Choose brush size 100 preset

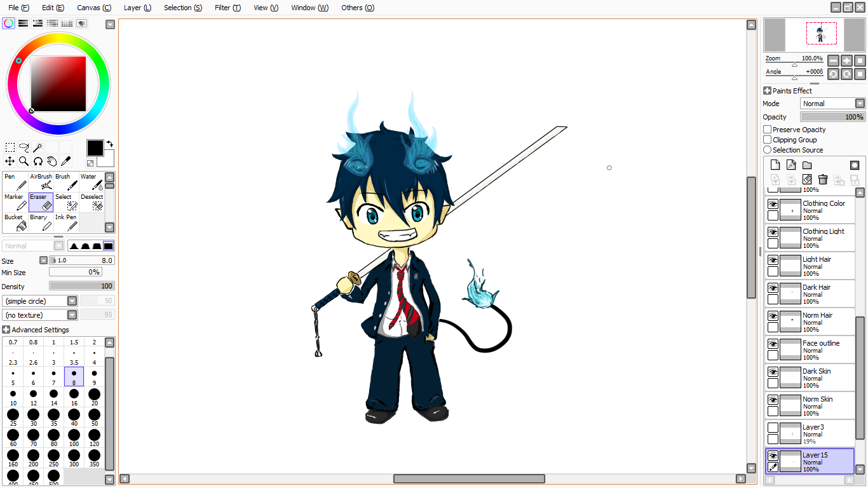tap(74, 438)
